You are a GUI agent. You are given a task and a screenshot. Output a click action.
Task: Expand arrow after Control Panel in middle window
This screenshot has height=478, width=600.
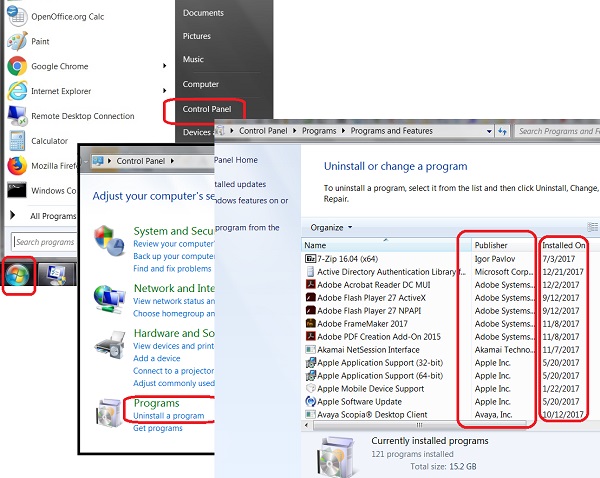172,161
